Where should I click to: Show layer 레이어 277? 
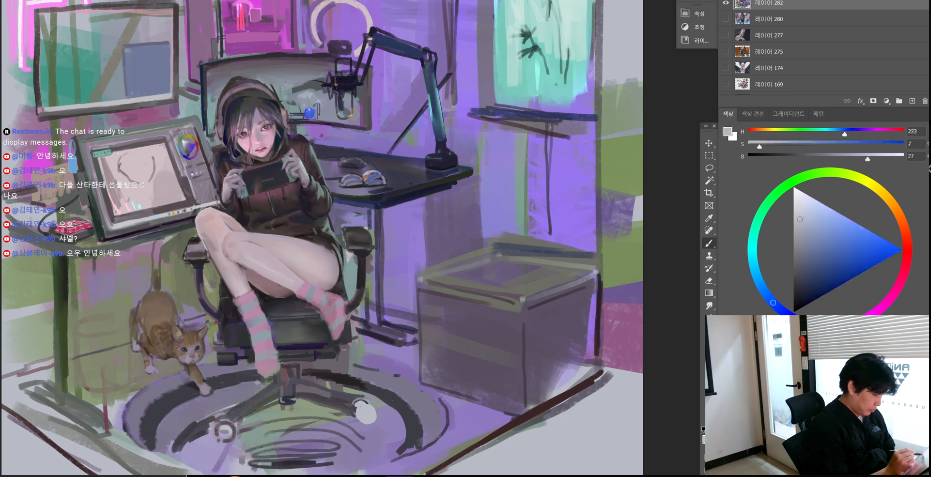725,35
